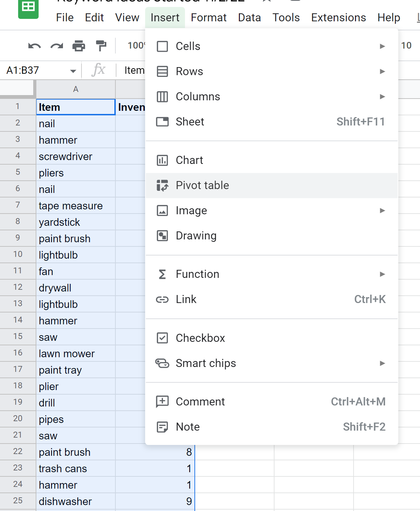This screenshot has width=420, height=511.
Task: Expand the Cells submenu arrow
Action: pos(382,46)
